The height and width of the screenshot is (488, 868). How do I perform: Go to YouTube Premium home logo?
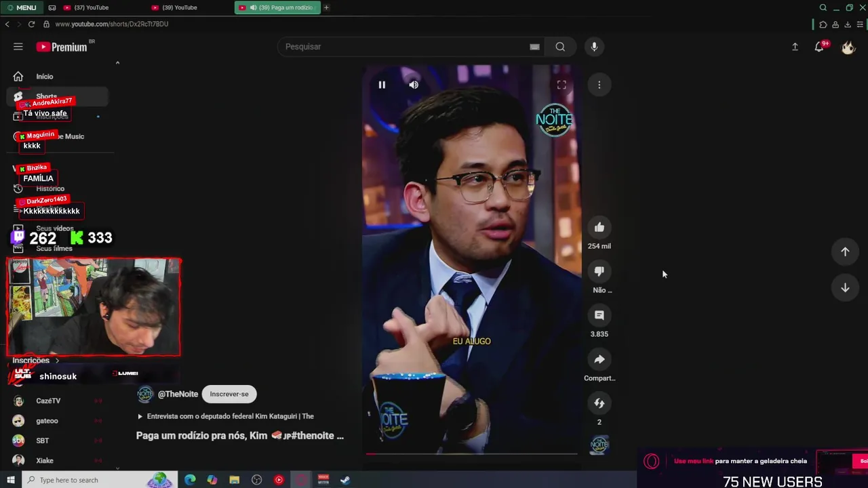click(62, 47)
